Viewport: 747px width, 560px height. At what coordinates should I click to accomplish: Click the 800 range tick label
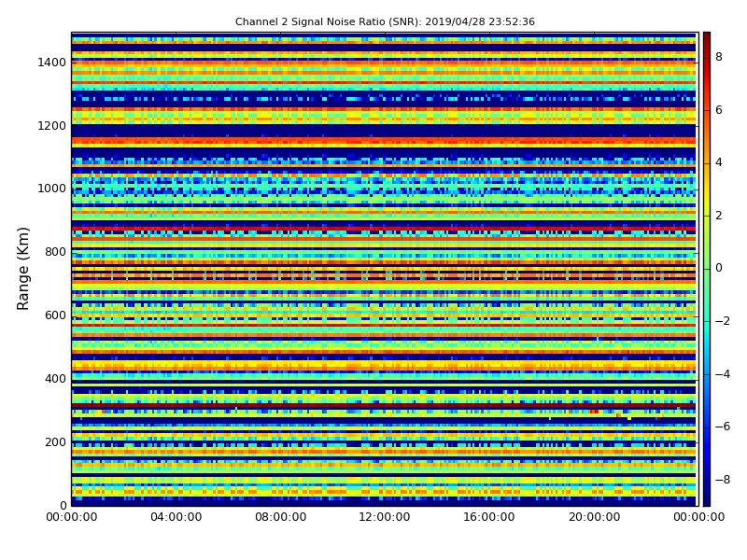pyautogui.click(x=55, y=252)
